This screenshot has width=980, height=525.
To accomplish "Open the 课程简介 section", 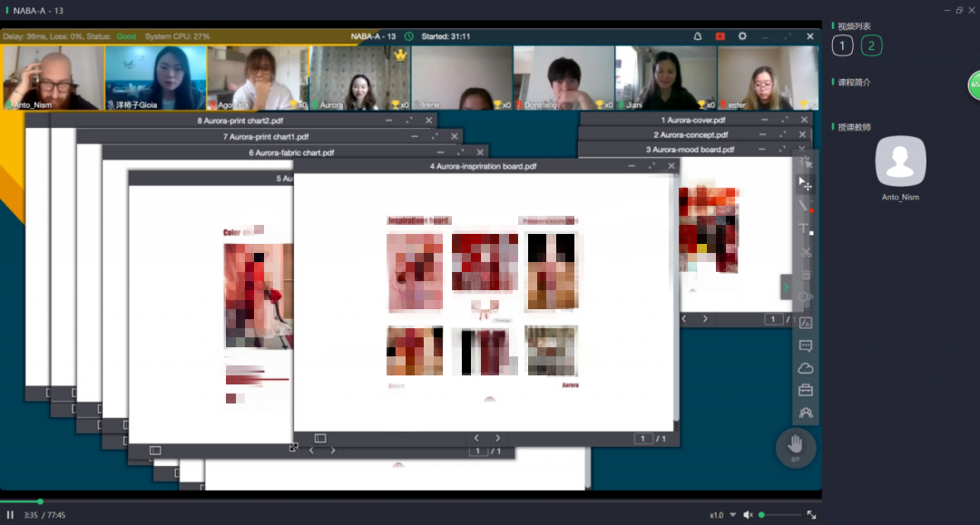I will coord(854,83).
